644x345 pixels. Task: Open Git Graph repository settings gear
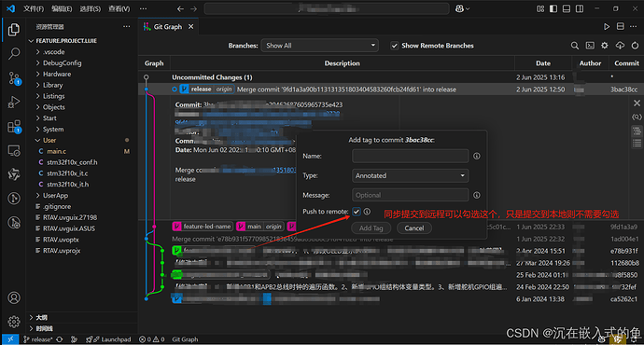tap(605, 46)
